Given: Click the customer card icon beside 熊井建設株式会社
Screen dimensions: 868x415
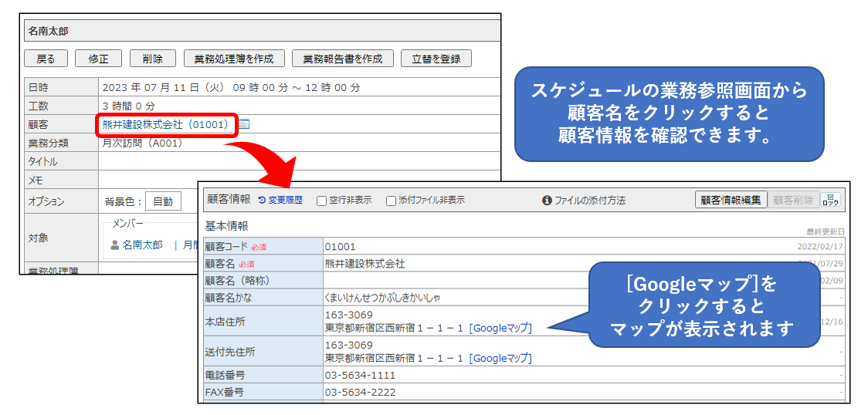Looking at the screenshot, I should 244,124.
